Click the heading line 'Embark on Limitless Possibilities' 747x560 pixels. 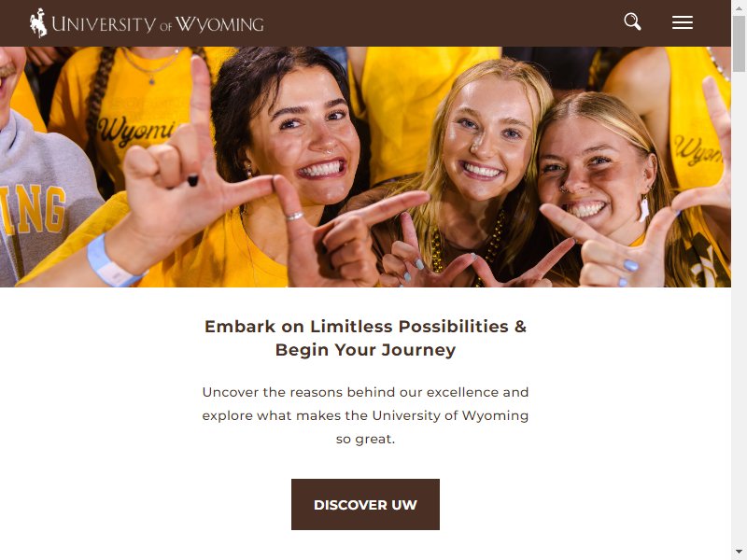coord(365,327)
